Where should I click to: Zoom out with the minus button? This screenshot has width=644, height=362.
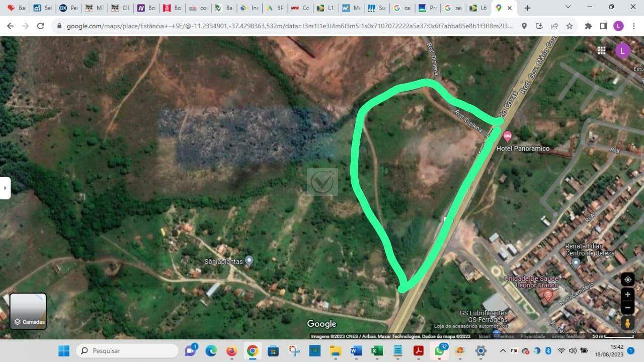(627, 307)
